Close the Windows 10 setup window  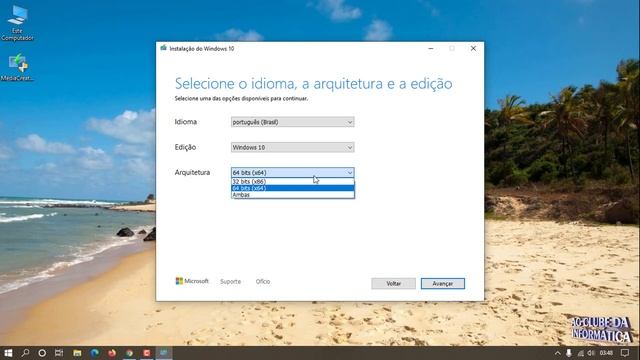473,49
